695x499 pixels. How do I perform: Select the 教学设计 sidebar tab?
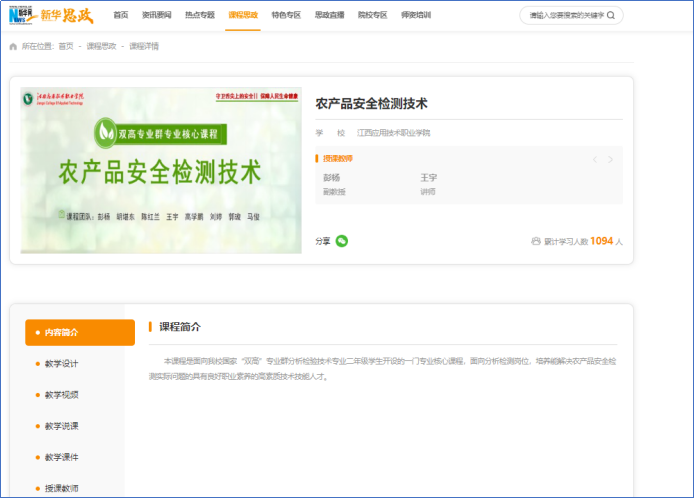point(62,364)
